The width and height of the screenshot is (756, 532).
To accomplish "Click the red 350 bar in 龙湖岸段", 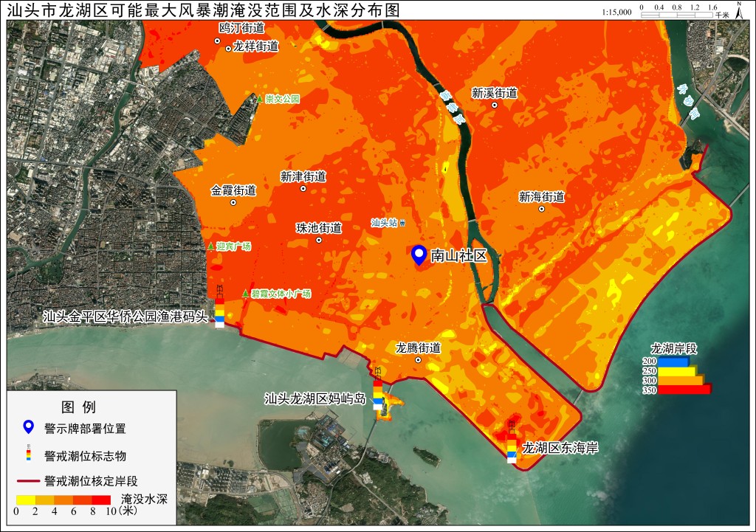I will pos(684,390).
